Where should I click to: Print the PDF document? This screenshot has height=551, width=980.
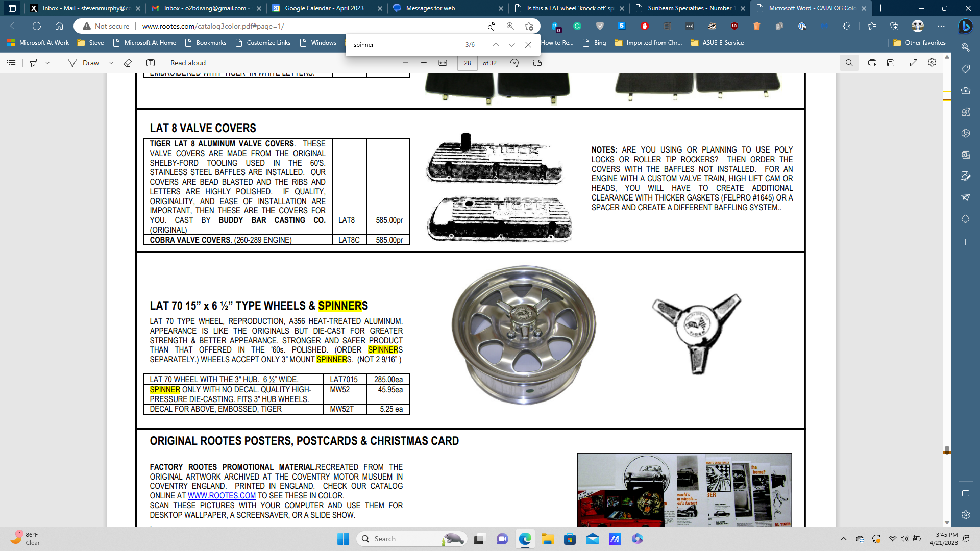coord(872,63)
